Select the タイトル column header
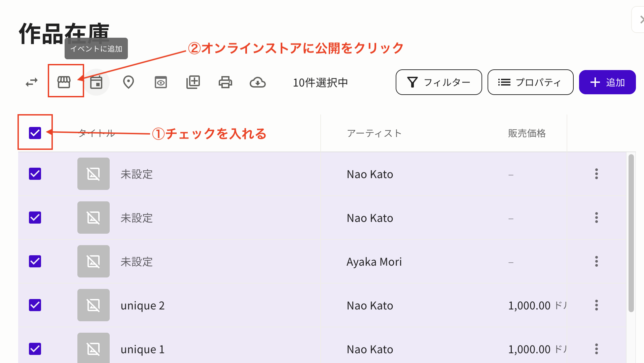The height and width of the screenshot is (363, 644). coord(97,133)
